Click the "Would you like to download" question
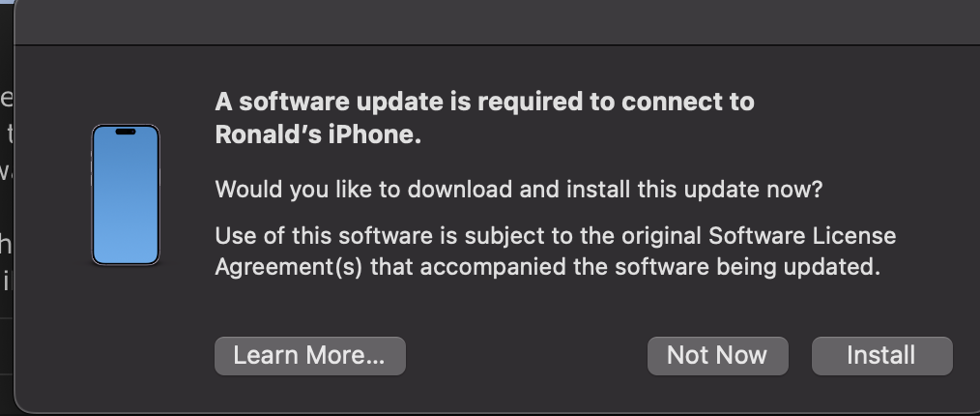The width and height of the screenshot is (980, 416). [x=518, y=190]
